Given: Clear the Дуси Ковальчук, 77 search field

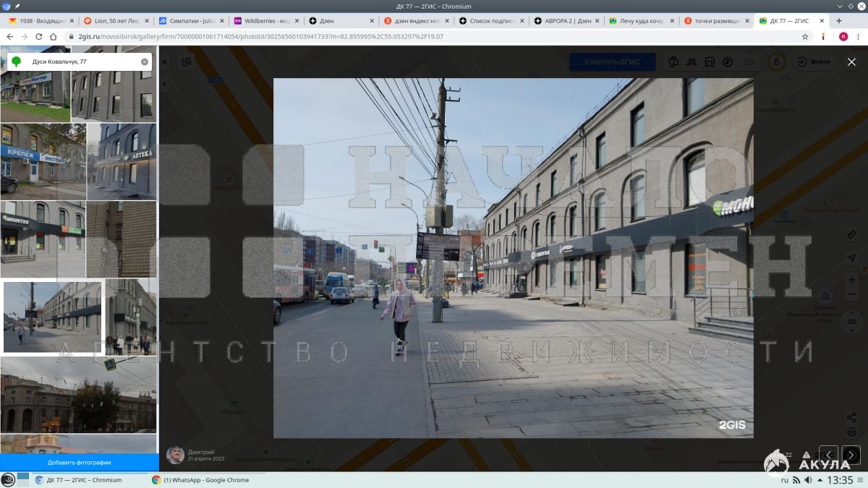Looking at the screenshot, I should [145, 62].
